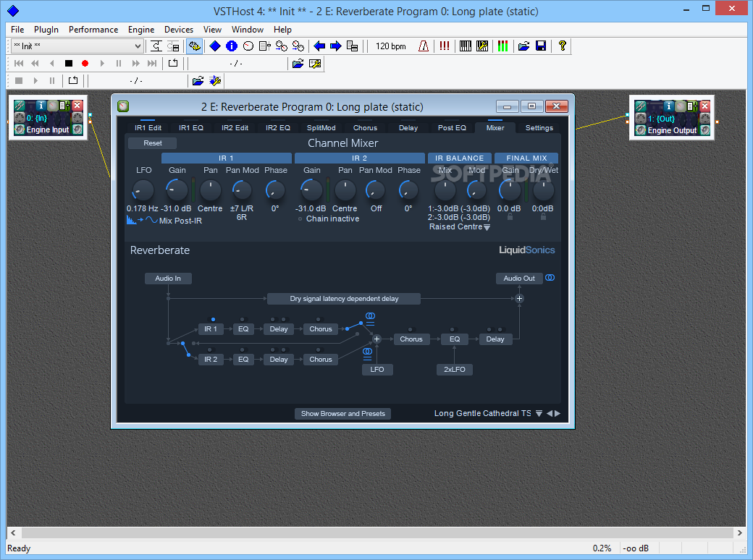Toggle the lock under Dry/Wet knob
This screenshot has height=560, width=753.
pos(543,217)
